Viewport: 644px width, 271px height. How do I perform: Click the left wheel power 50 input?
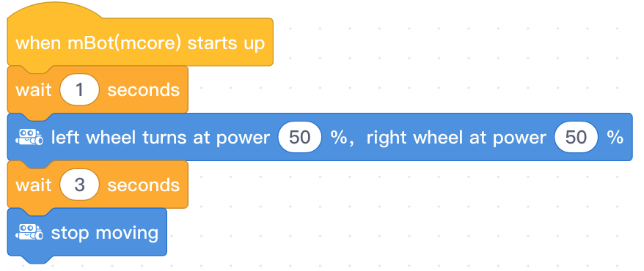pos(299,138)
